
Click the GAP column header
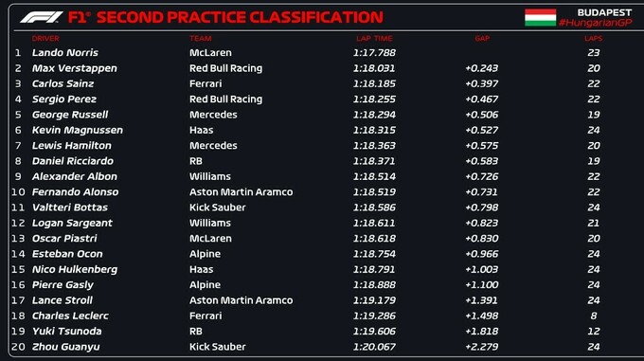pos(482,38)
